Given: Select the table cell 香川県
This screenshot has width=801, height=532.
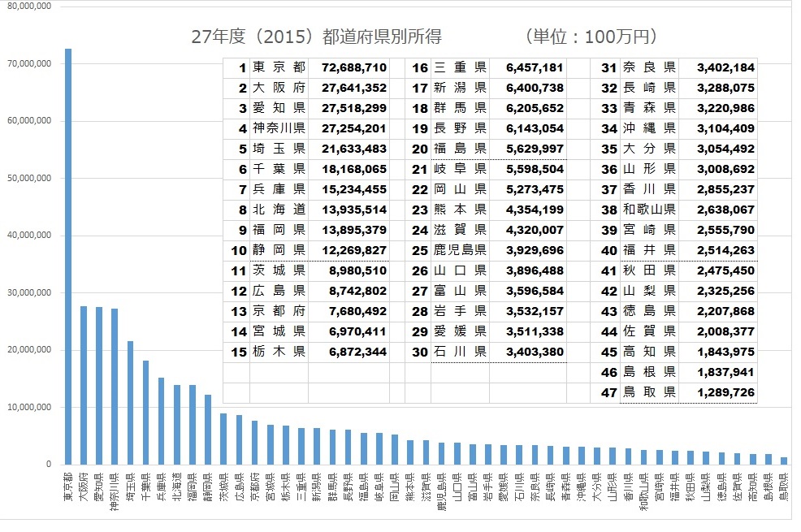Looking at the screenshot, I should (649, 189).
